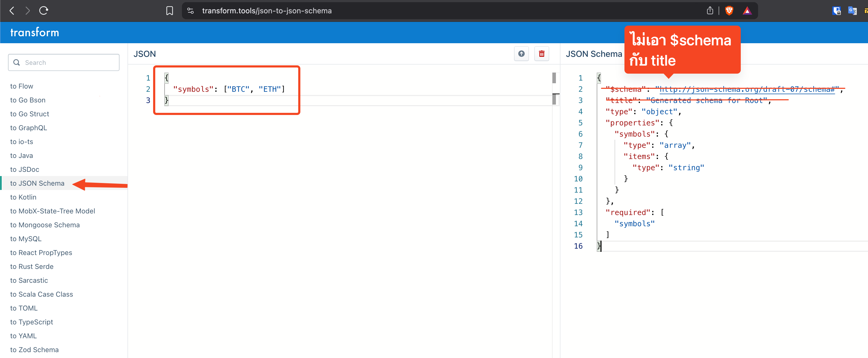Click the address bar URL
The image size is (868, 358).
266,11
